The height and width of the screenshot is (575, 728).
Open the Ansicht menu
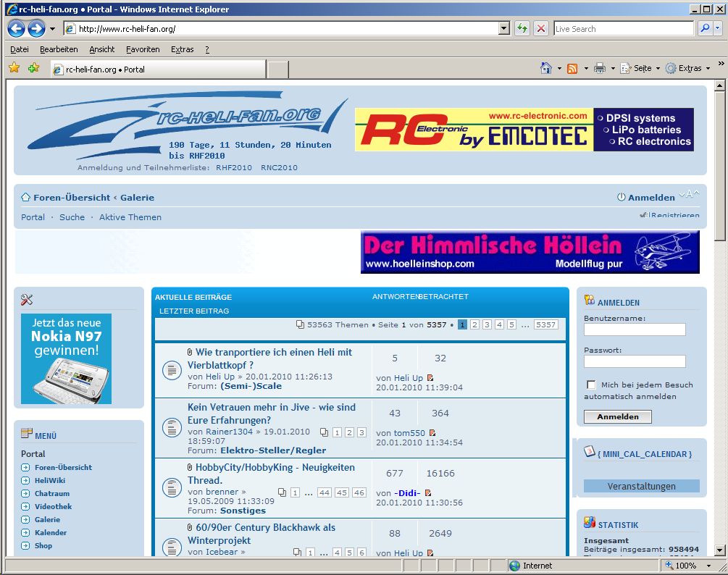(x=102, y=49)
